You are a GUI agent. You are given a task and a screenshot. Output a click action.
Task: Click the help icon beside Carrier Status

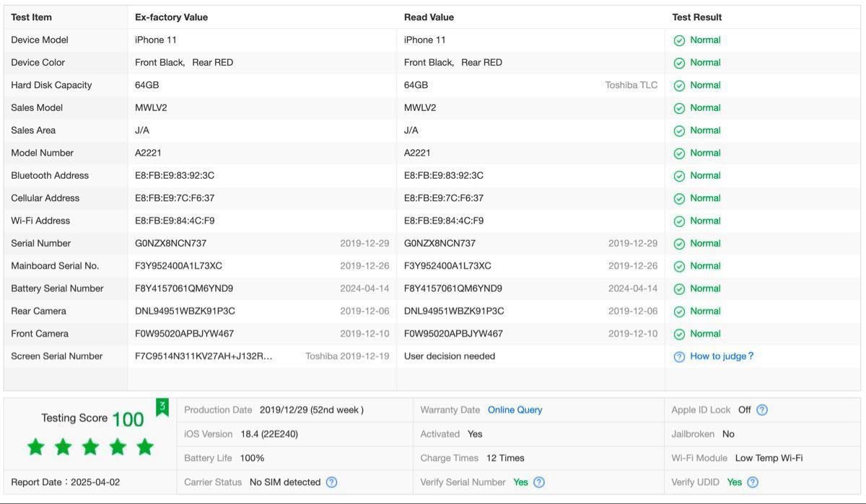click(331, 482)
